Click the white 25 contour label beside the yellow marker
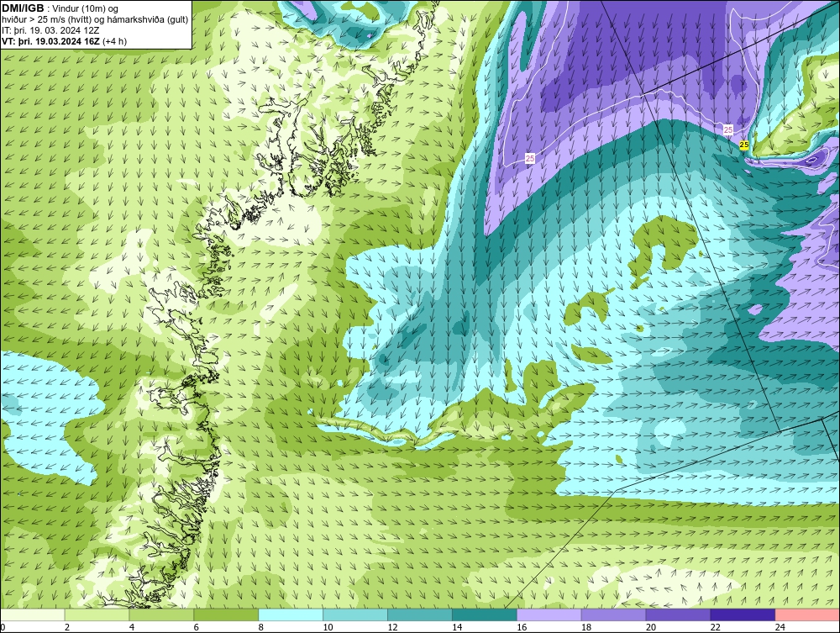Viewport: 840px width, 633px height. 728,129
